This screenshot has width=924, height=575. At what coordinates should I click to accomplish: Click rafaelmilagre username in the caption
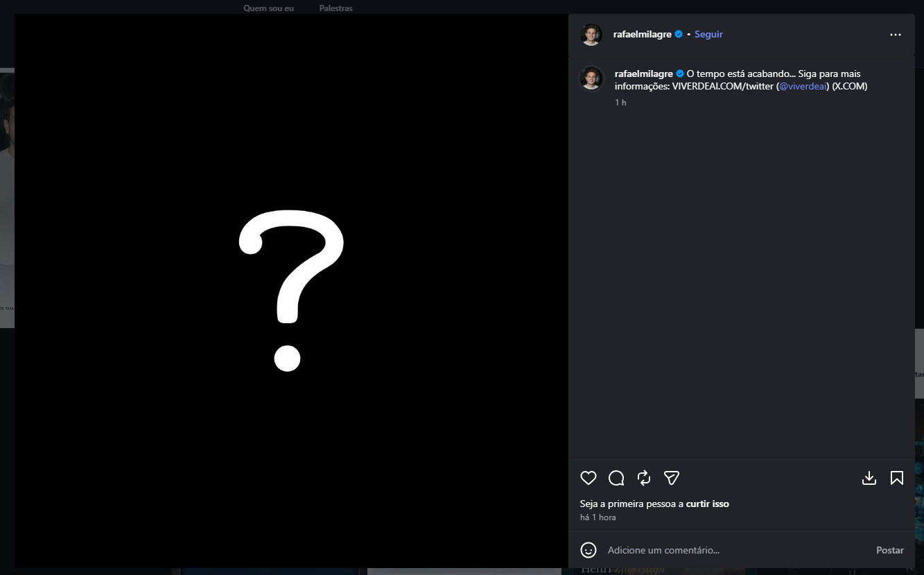point(643,74)
